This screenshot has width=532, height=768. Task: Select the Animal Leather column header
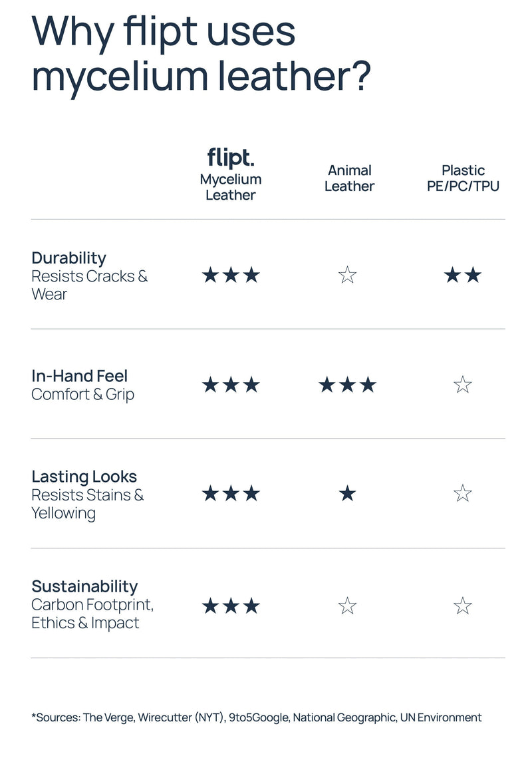point(349,178)
